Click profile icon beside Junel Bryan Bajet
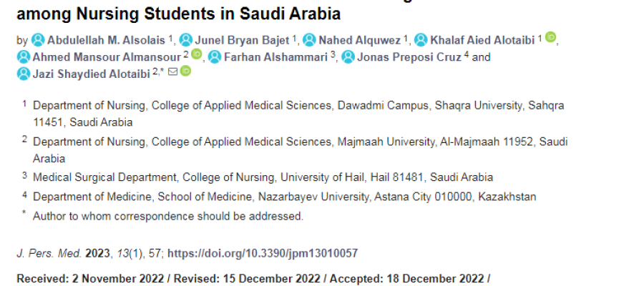The height and width of the screenshot is (286, 644). click(x=186, y=40)
